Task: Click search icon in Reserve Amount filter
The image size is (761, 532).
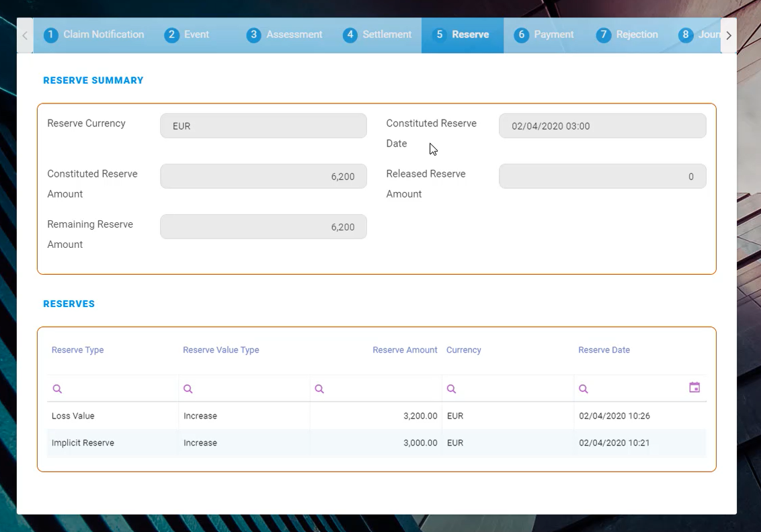Action: point(319,389)
